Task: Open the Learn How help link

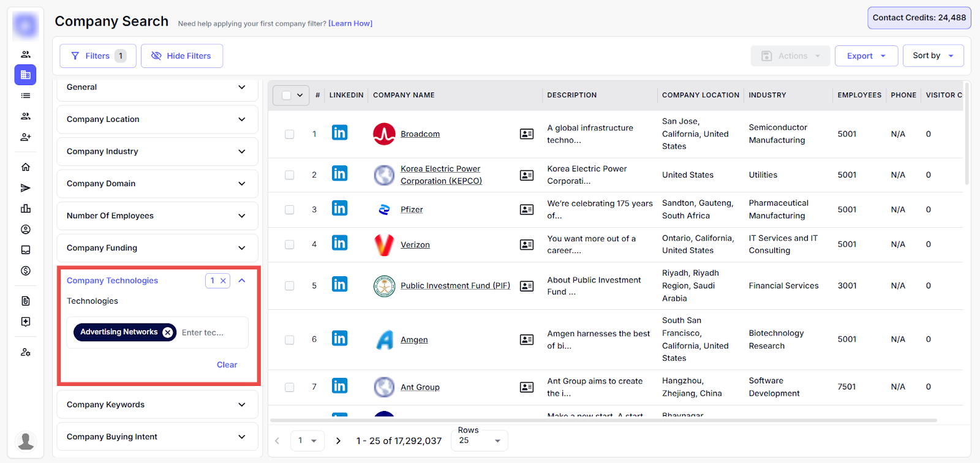Action: pos(350,24)
